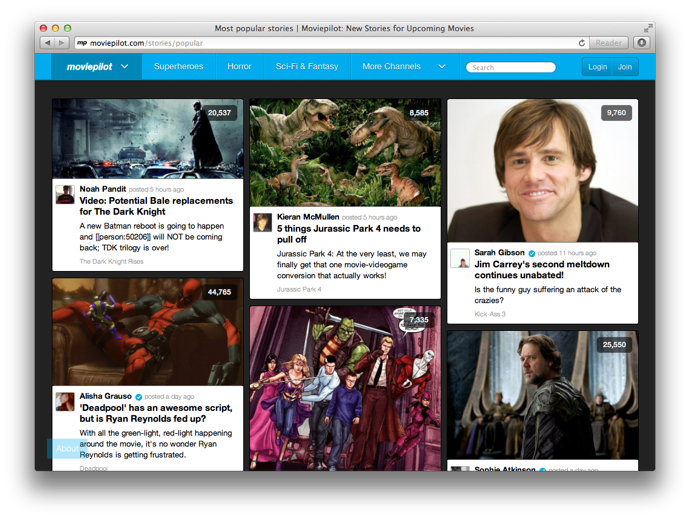Go back with the browser back arrow
This screenshot has height=519, width=690.
tap(48, 43)
